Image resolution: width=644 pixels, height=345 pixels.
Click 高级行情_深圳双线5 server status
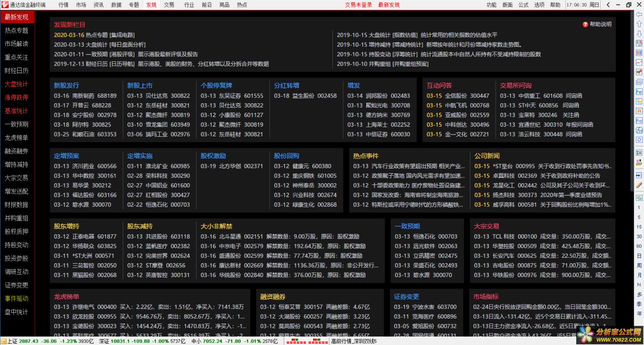pyautogui.click(x=354, y=341)
